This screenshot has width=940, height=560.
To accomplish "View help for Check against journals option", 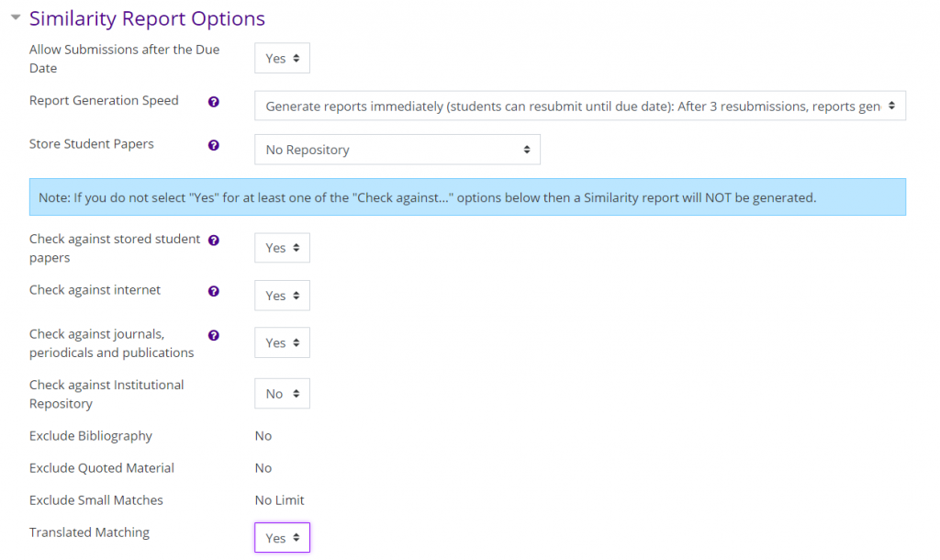I will [x=214, y=336].
